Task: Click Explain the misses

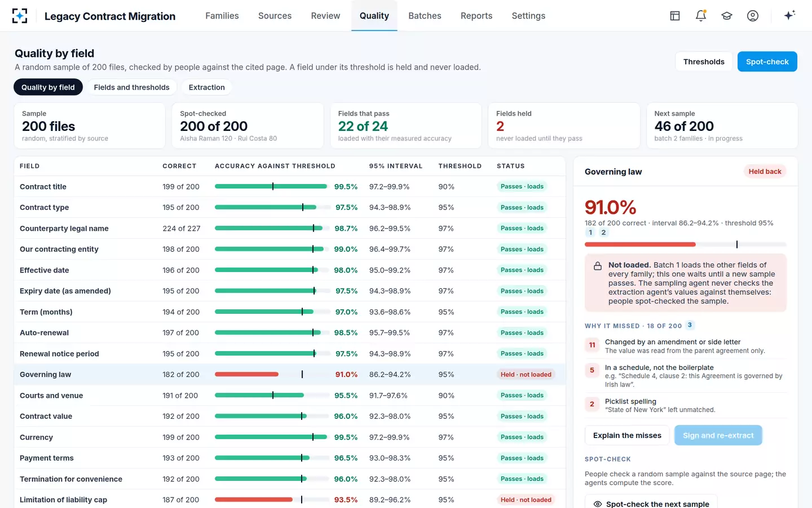Action: tap(627, 435)
